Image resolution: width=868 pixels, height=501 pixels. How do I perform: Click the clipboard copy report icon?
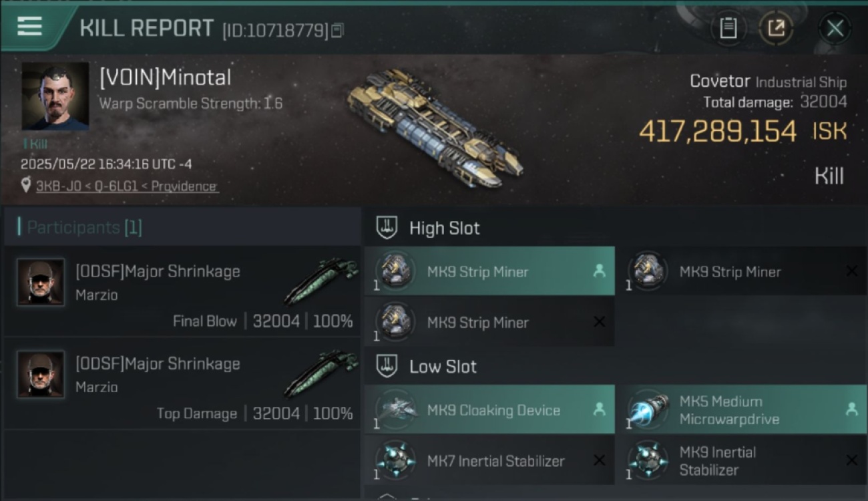pos(728,28)
